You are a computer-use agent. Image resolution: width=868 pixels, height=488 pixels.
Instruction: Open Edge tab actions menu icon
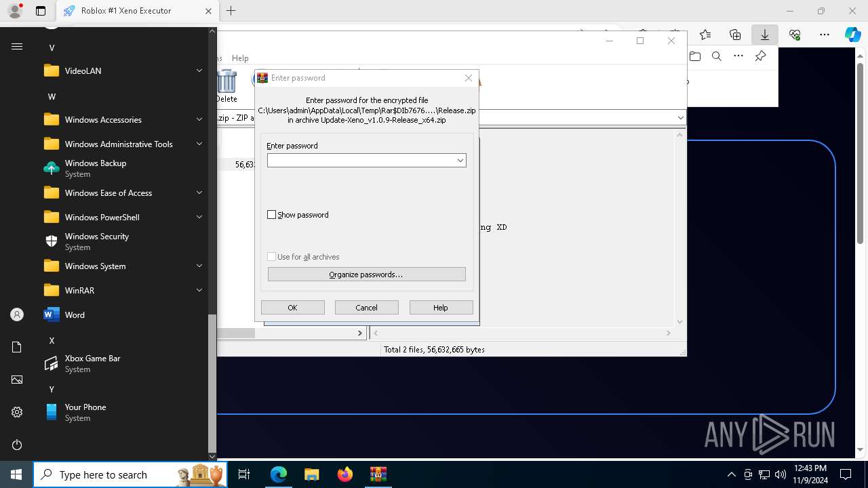tap(40, 11)
